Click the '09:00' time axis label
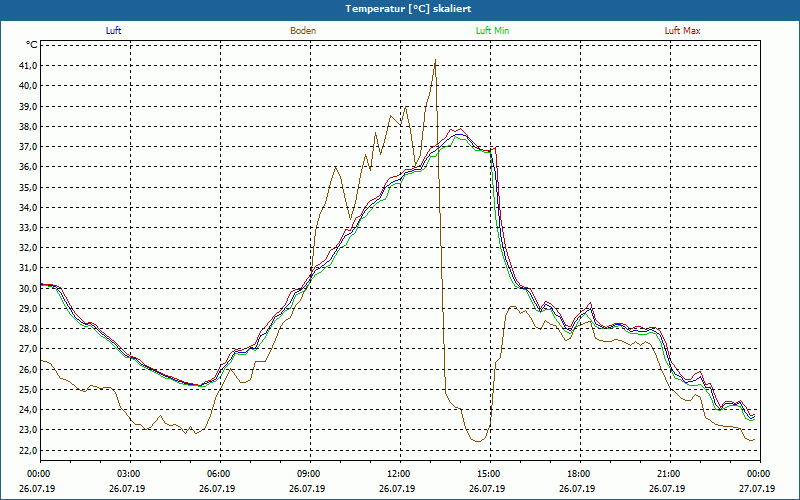The width and height of the screenshot is (800, 500). click(308, 474)
